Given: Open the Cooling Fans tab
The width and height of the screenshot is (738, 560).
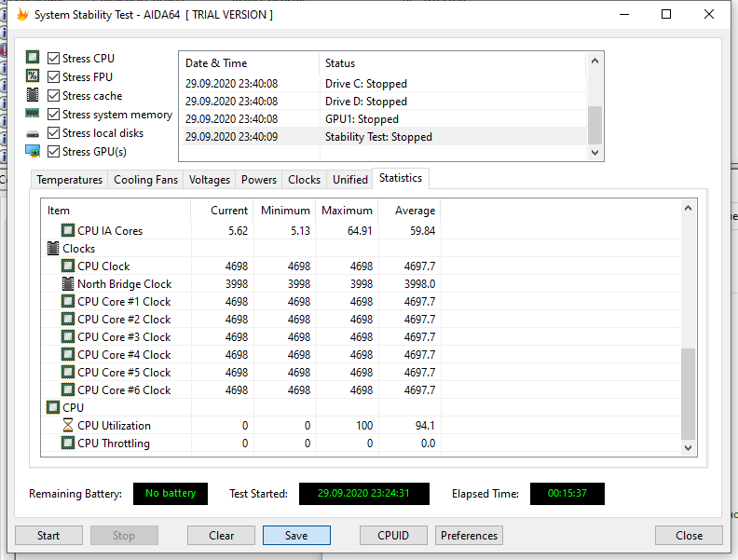Looking at the screenshot, I should coord(145,180).
